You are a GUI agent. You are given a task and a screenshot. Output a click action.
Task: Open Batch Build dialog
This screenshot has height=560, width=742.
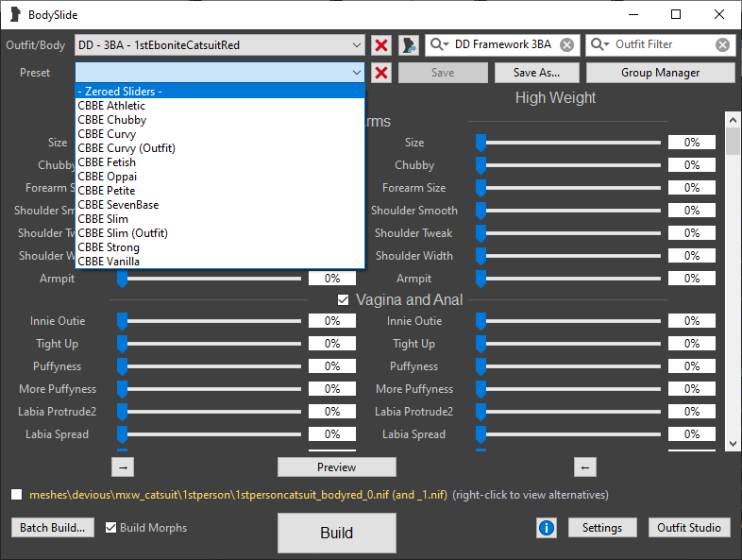click(53, 527)
